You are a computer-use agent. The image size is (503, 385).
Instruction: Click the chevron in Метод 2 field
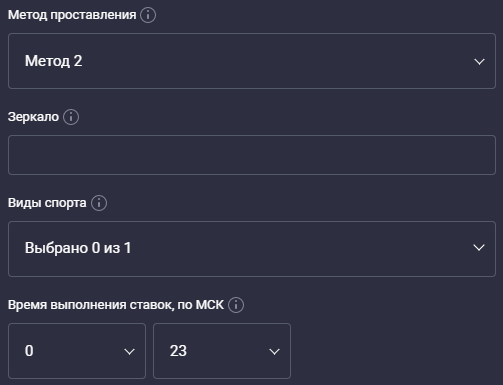point(479,62)
